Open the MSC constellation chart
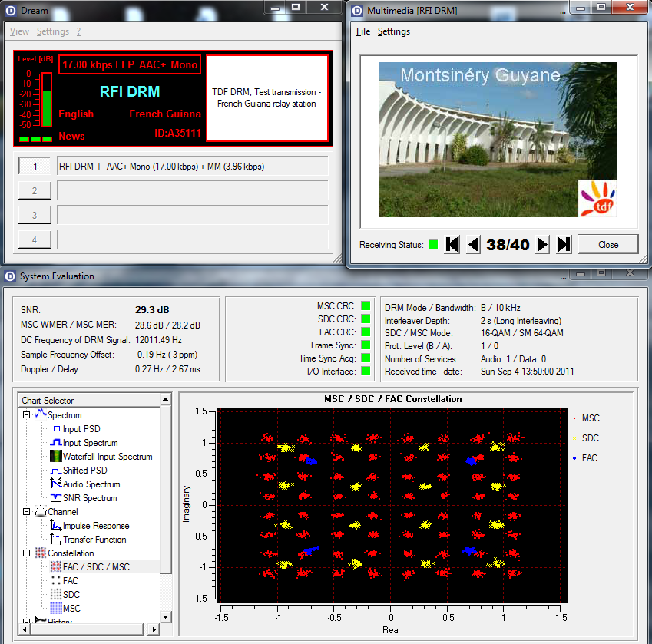This screenshot has width=652, height=644. (x=71, y=609)
